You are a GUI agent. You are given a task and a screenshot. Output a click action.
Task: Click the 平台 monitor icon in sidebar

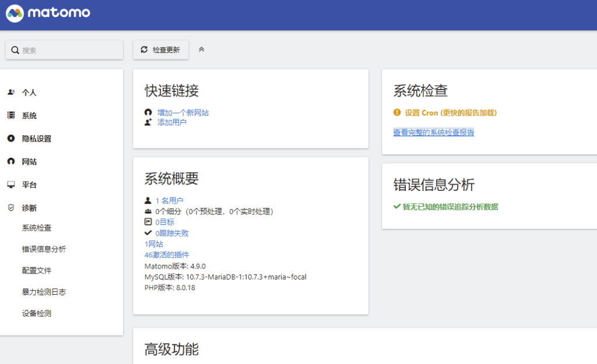[11, 185]
